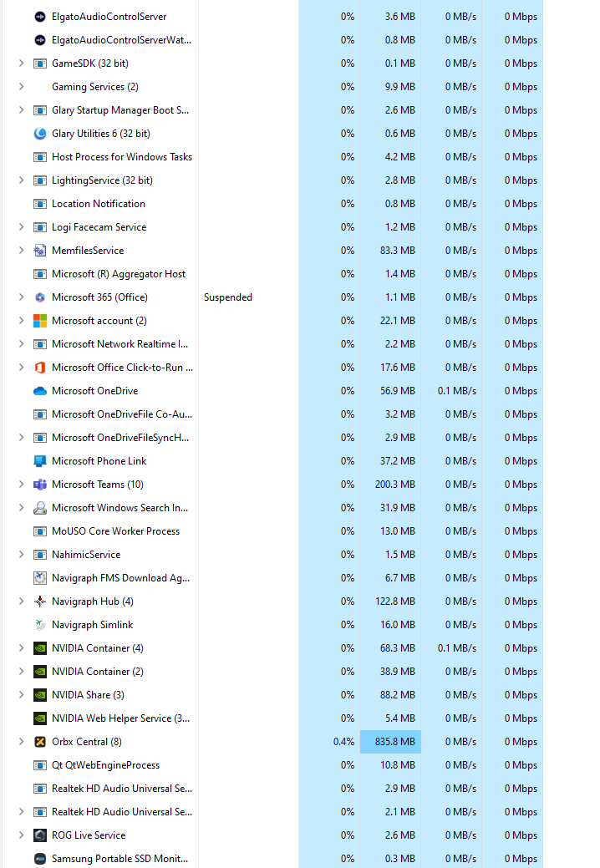
Task: Expand the LightingService (32 bit) group
Action: click(21, 180)
